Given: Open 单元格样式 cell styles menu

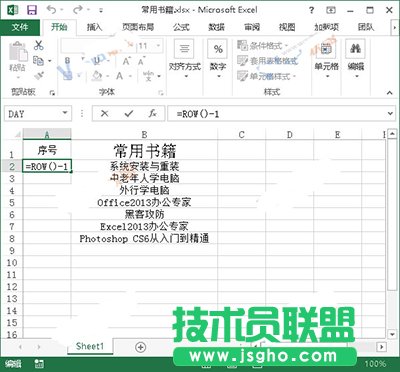Looking at the screenshot, I should pos(267,76).
